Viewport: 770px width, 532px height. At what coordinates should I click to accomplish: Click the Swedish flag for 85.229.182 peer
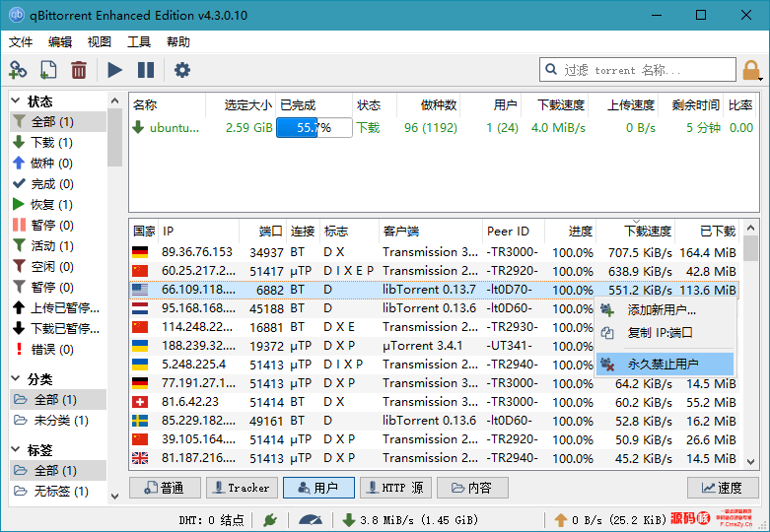coord(140,421)
